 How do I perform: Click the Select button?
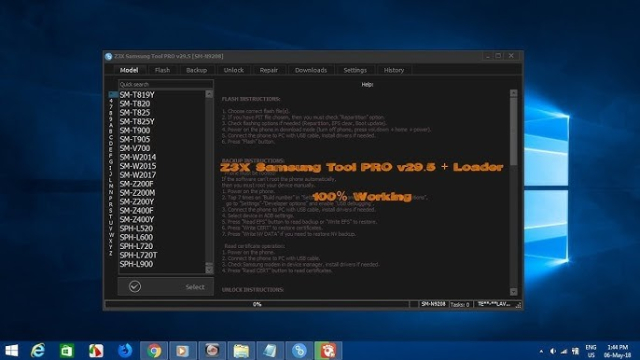[166, 287]
